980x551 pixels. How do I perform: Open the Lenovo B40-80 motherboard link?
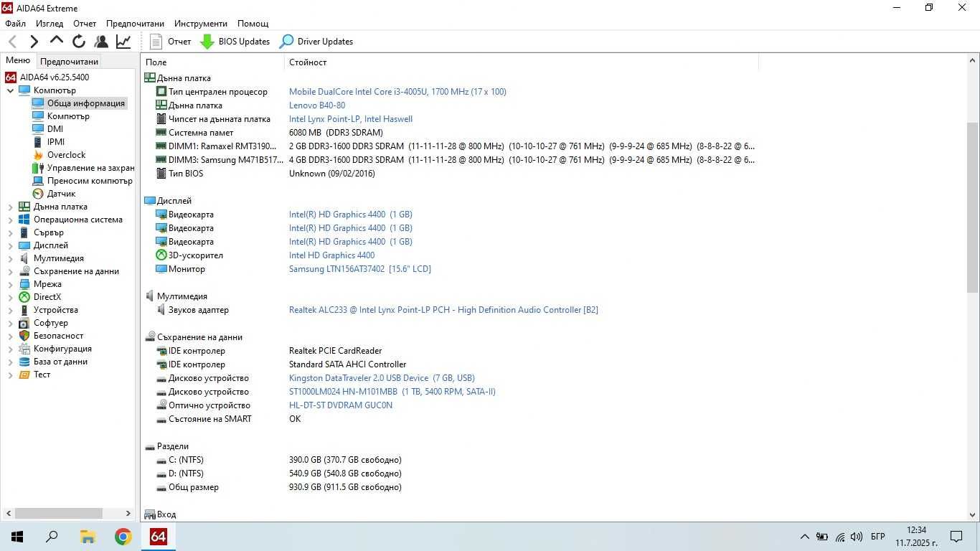coord(317,105)
